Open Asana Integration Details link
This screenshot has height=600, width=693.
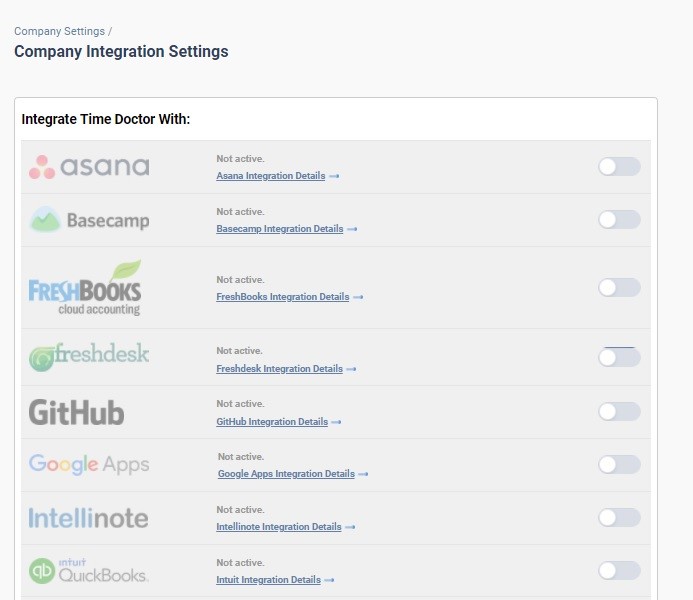[270, 176]
